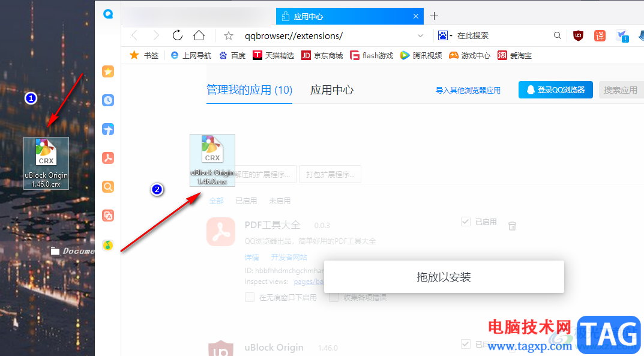Open the home page via the house icon
Image resolution: width=644 pixels, height=356 pixels.
(199, 36)
